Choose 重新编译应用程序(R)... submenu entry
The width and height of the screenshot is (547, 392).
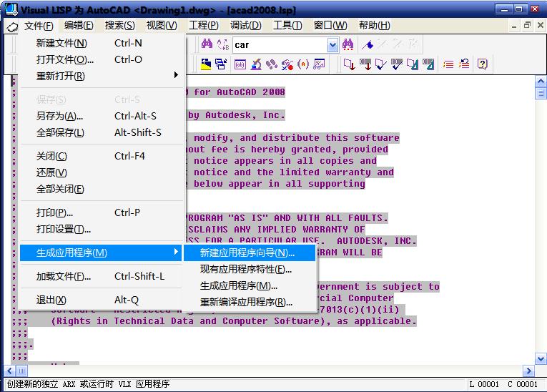(x=250, y=302)
